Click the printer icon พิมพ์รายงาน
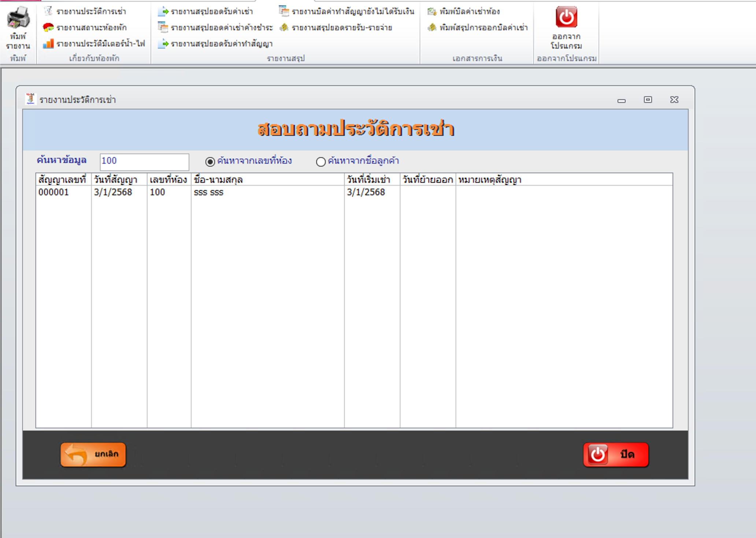 pyautogui.click(x=18, y=18)
